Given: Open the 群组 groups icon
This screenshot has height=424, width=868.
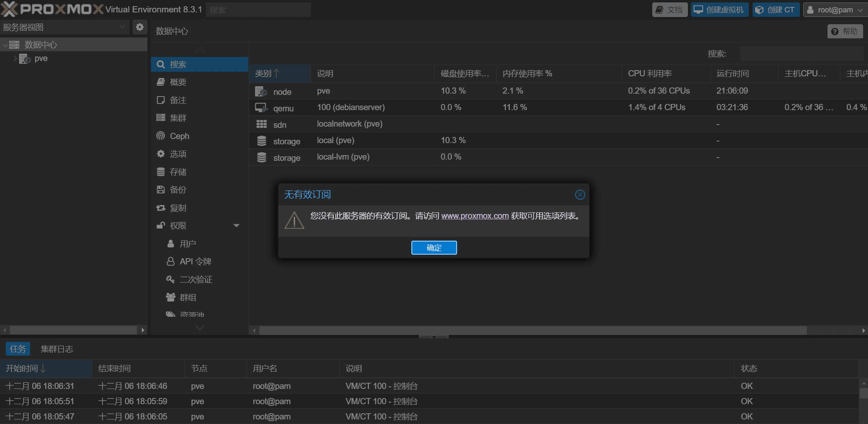Looking at the screenshot, I should (171, 297).
